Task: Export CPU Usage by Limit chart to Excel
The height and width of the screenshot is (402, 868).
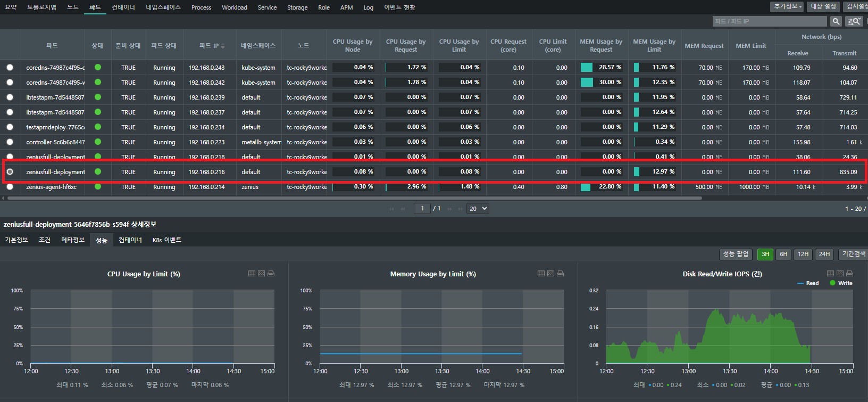Action: [x=261, y=274]
